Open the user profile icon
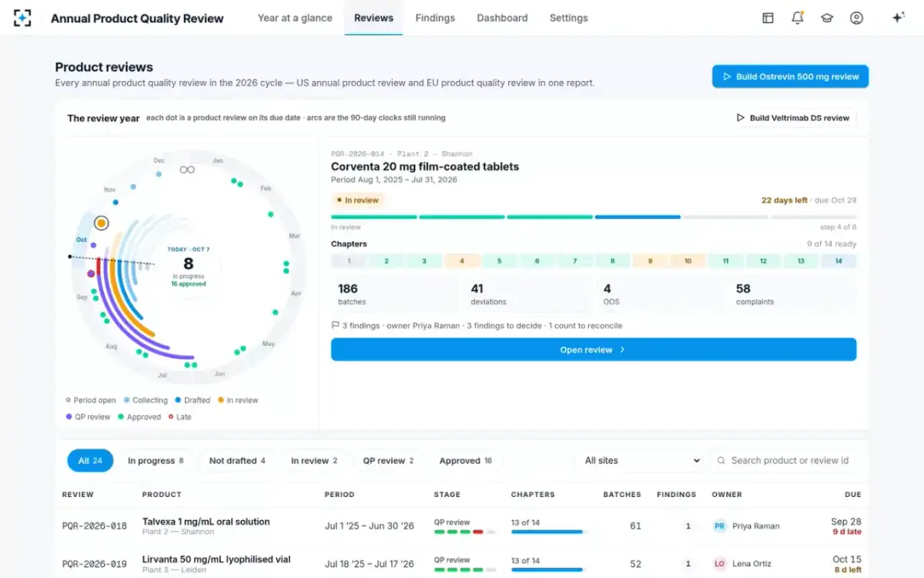This screenshot has height=578, width=924. pos(856,18)
